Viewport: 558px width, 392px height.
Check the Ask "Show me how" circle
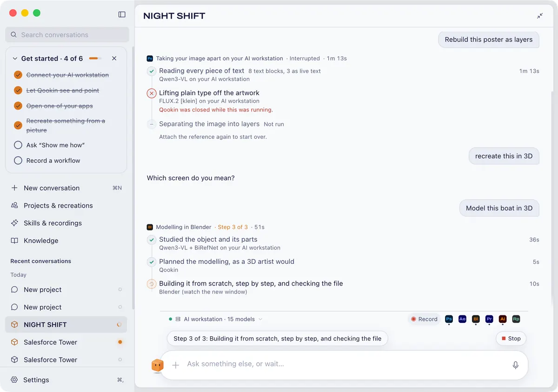[x=18, y=145]
